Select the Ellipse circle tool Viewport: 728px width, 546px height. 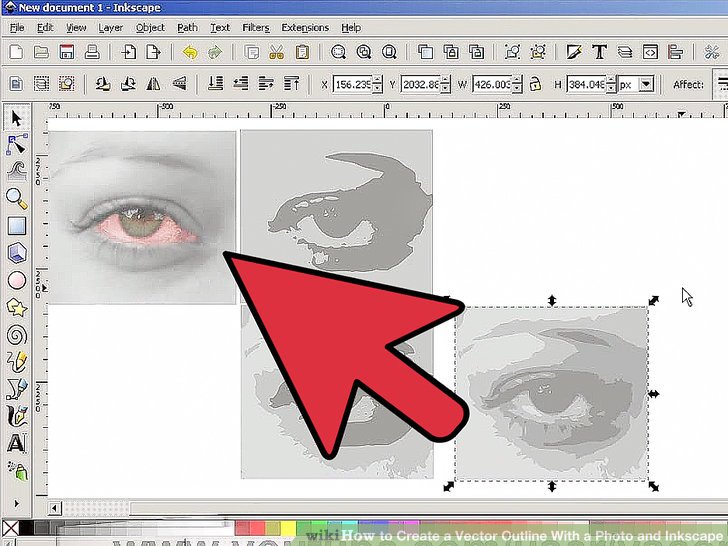pyautogui.click(x=17, y=280)
